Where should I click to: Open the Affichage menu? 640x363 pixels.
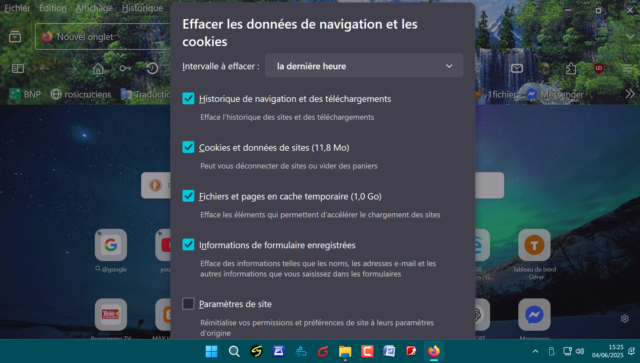pos(94,8)
